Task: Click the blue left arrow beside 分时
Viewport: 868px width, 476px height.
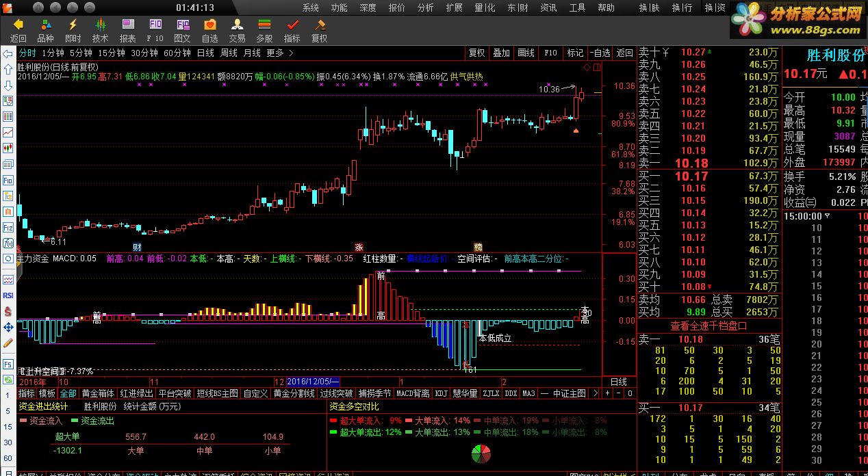Action: [8, 53]
